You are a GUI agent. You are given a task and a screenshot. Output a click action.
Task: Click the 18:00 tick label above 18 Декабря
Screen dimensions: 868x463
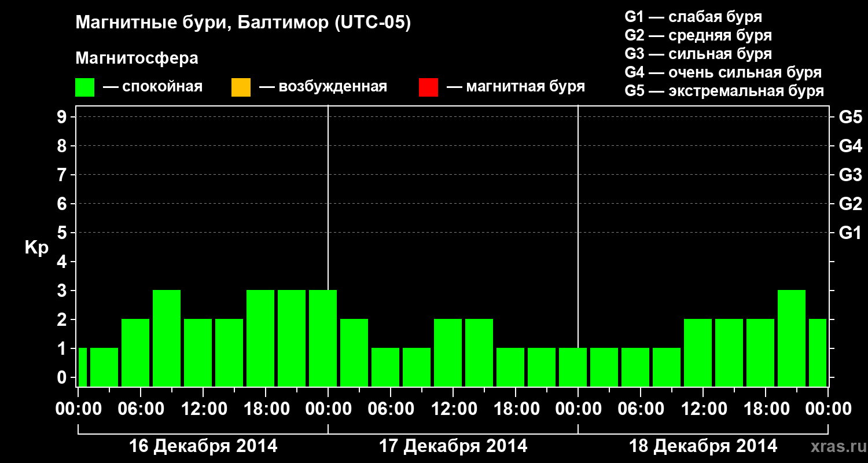(766, 409)
